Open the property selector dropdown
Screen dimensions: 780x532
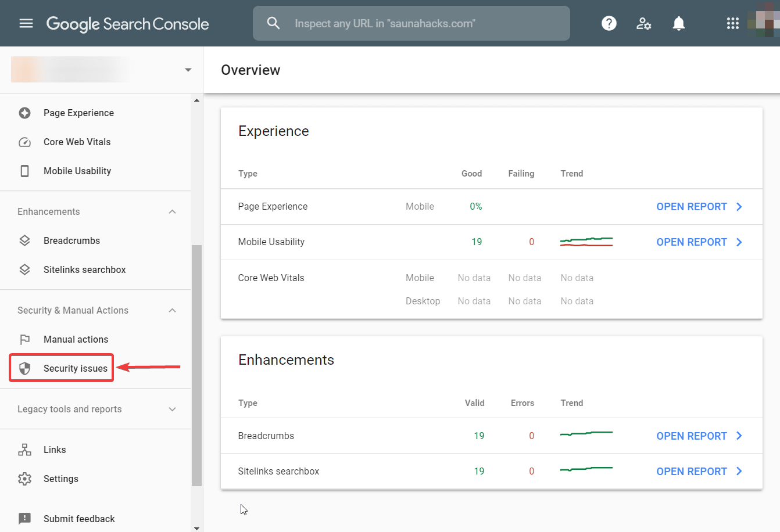(187, 69)
